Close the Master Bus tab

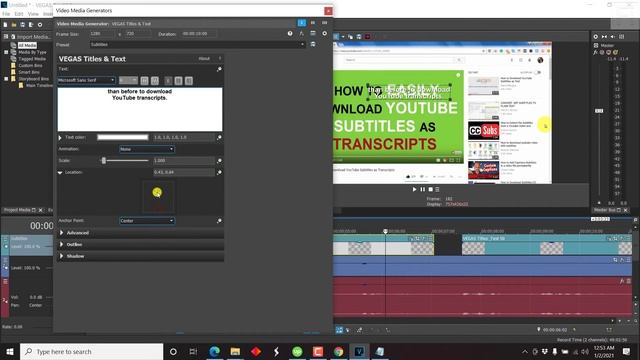point(625,210)
